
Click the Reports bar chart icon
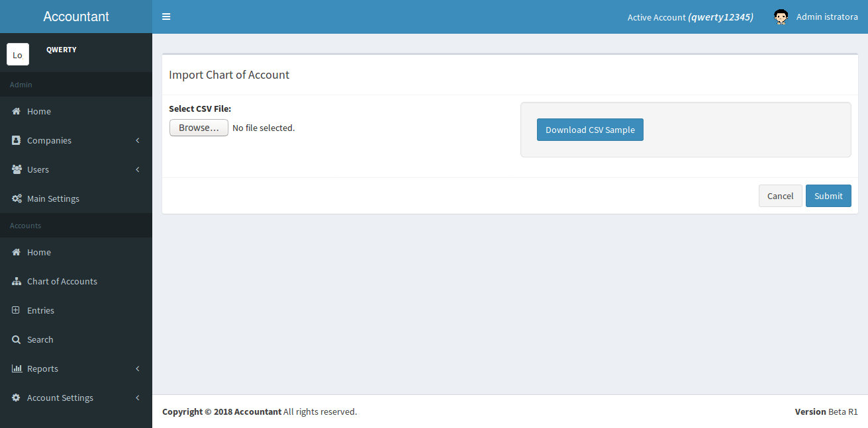17,368
